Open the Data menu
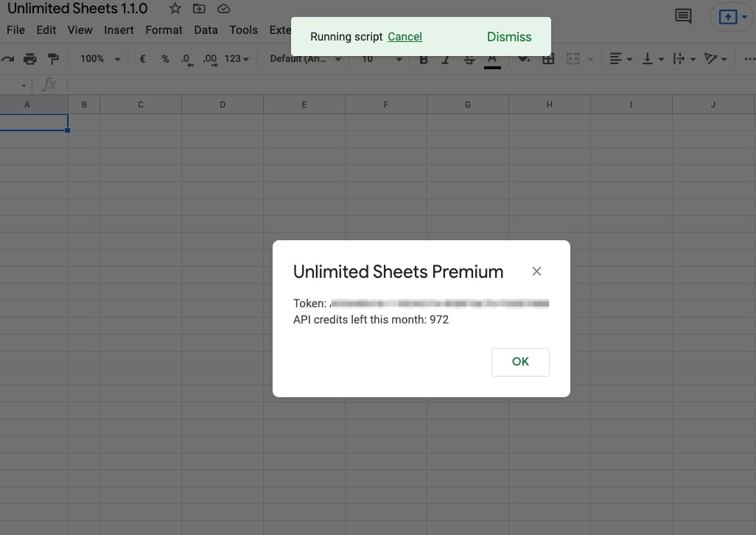This screenshot has height=535, width=756. pyautogui.click(x=206, y=30)
